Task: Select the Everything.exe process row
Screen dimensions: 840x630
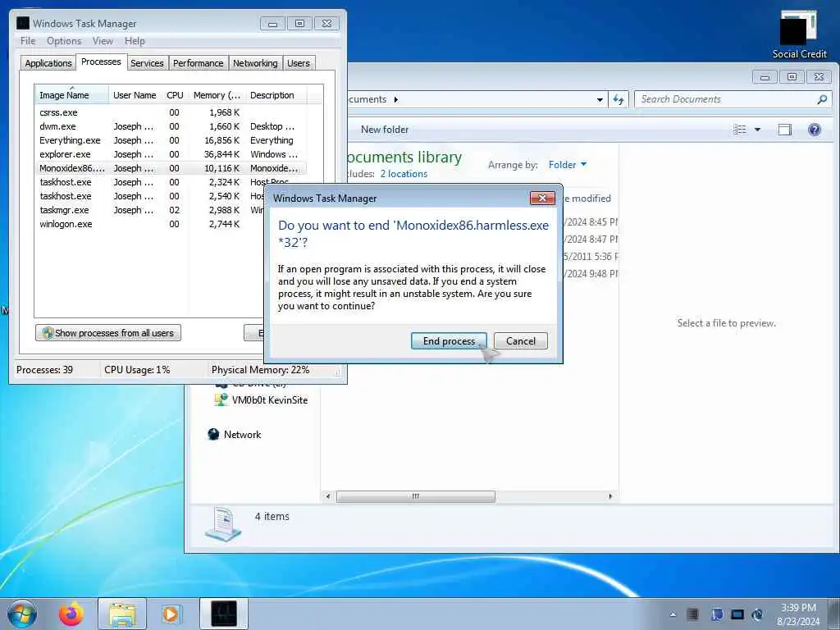Action: 171,140
